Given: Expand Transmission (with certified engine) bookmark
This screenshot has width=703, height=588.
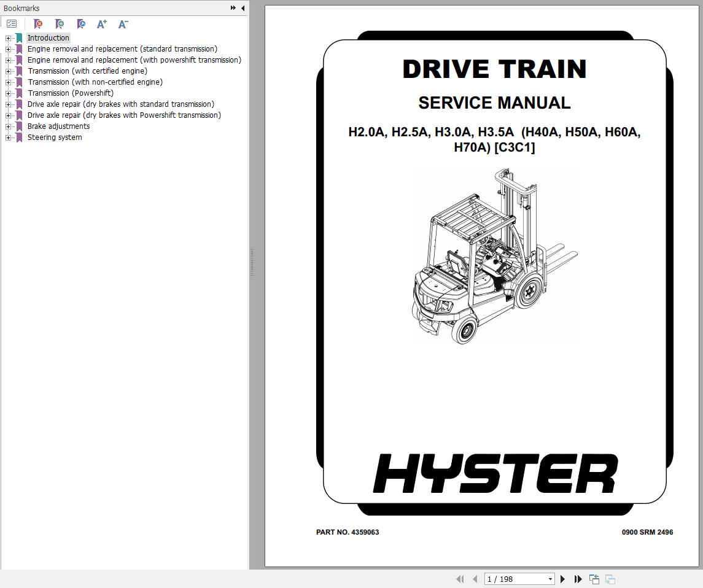Looking at the screenshot, I should (8, 71).
